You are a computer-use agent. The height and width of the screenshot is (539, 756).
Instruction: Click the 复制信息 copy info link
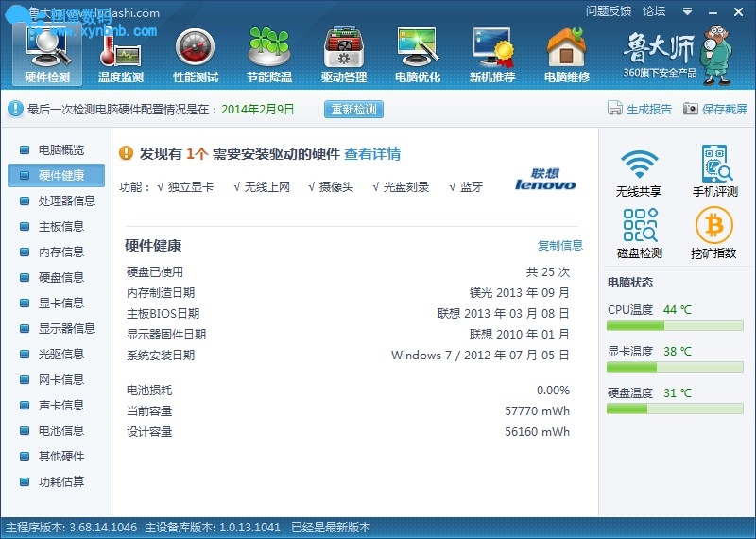pos(560,246)
